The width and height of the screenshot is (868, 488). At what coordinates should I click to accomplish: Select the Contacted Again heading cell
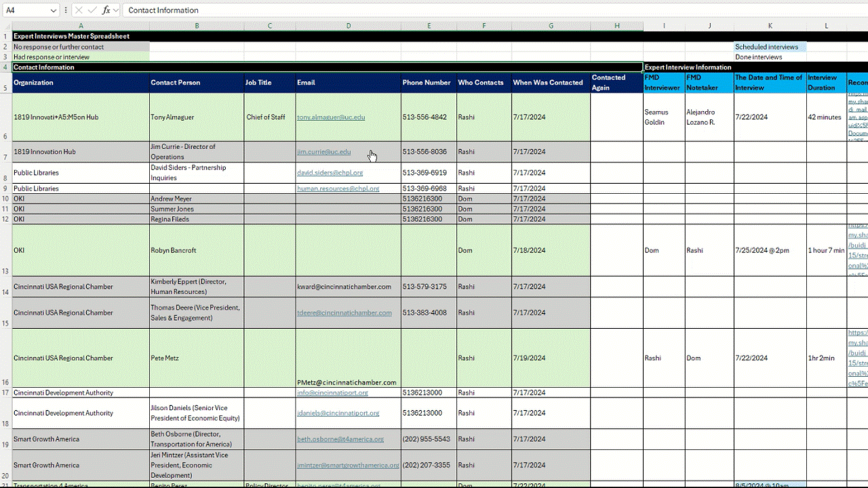[x=617, y=83]
